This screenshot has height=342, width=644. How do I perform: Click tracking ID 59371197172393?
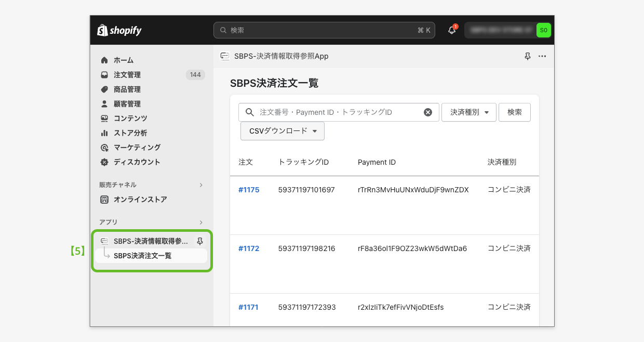pyautogui.click(x=307, y=307)
